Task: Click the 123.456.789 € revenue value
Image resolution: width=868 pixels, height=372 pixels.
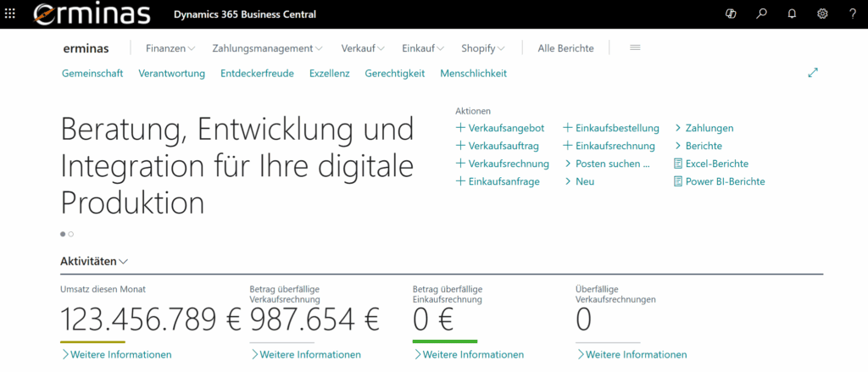Action: point(151,319)
